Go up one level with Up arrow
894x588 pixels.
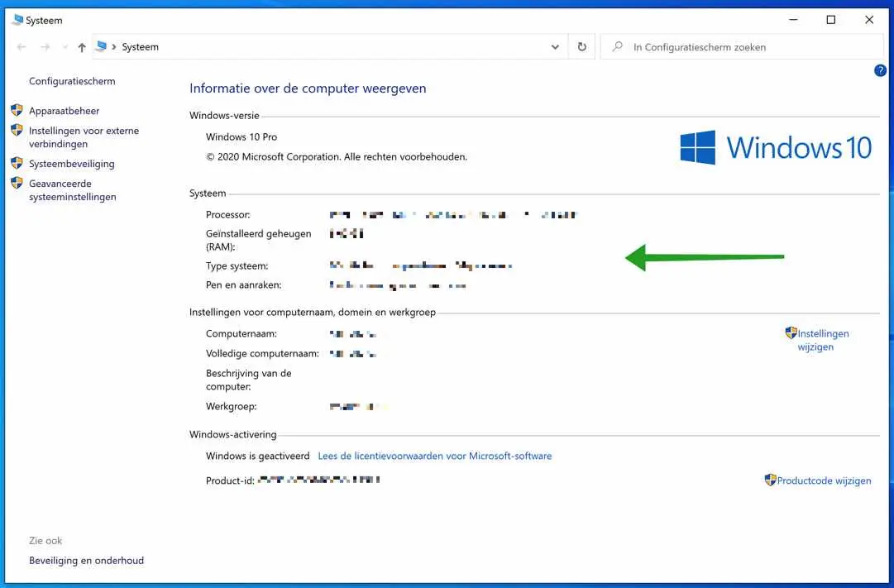tap(82, 47)
